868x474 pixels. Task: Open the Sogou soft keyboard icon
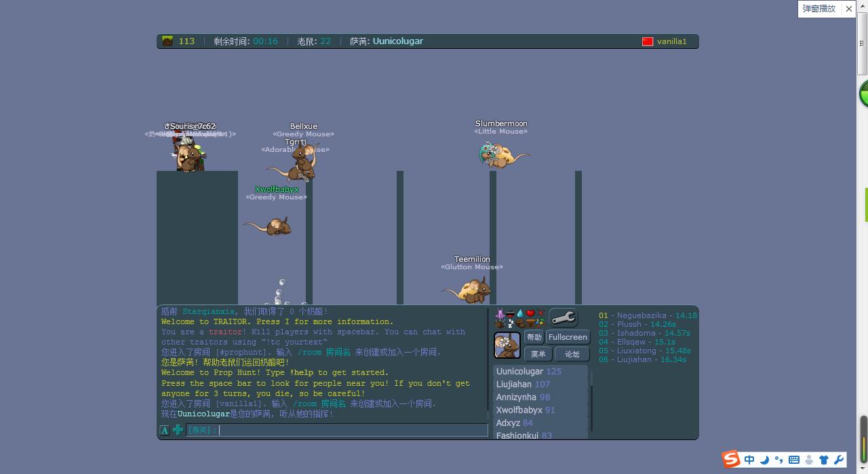[793, 460]
